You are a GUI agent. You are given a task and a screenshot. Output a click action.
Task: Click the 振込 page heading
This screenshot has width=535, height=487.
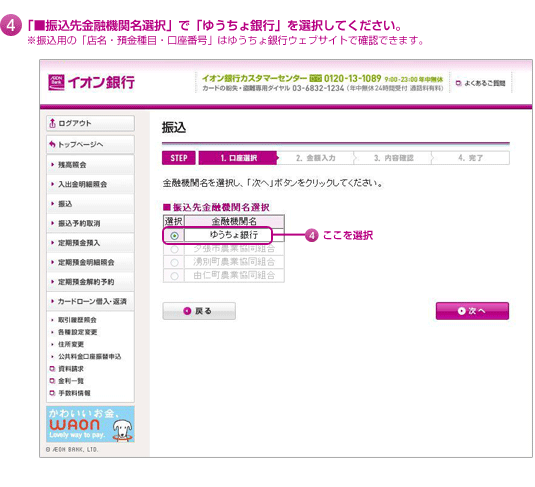point(174,128)
